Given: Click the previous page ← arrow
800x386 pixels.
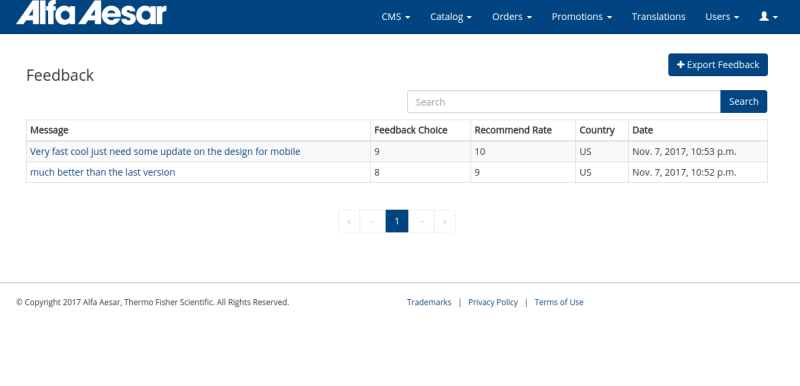Looking at the screenshot, I should (x=372, y=221).
